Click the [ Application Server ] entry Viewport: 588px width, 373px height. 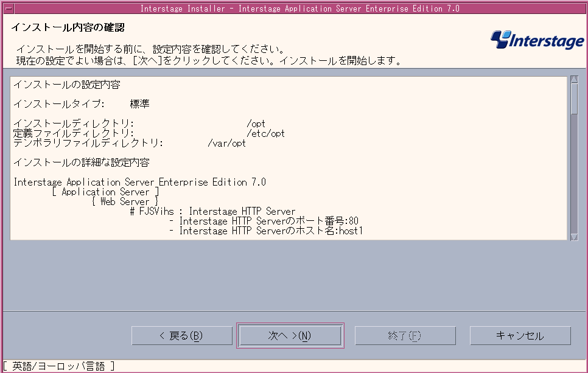(106, 192)
